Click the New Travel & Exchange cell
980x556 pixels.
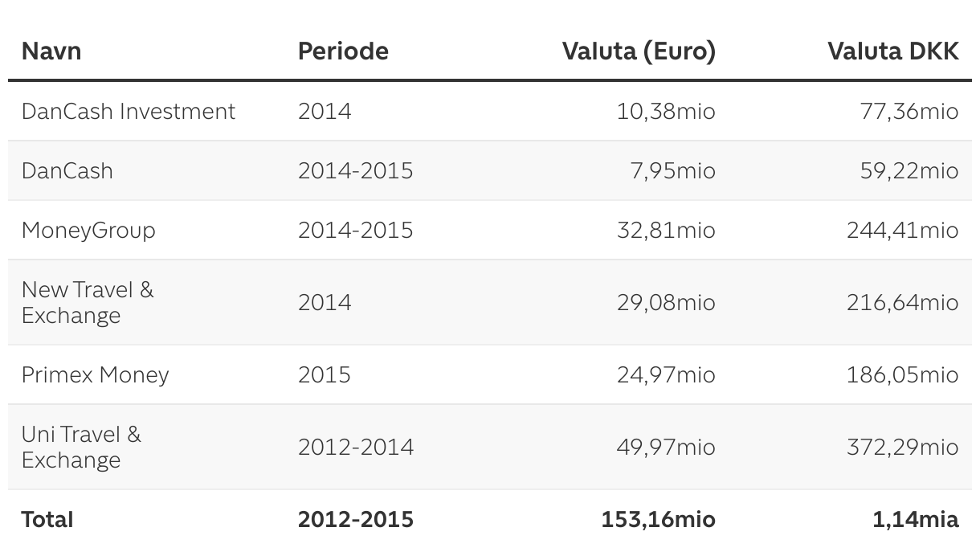pos(88,302)
